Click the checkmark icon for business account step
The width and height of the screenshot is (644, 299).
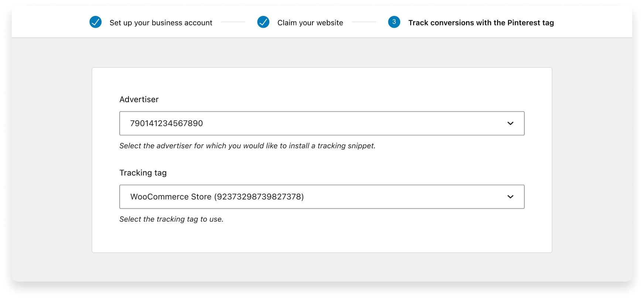tap(96, 22)
